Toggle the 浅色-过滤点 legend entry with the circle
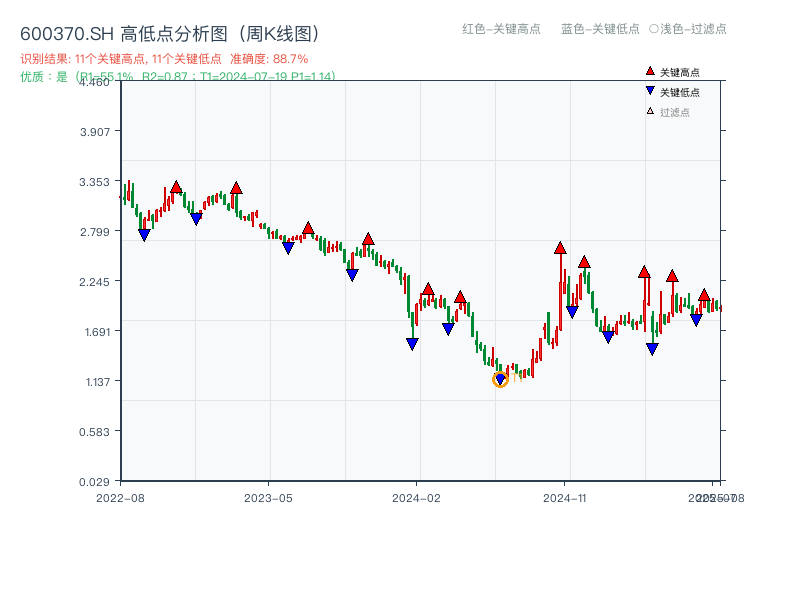This screenshot has width=800, height=600. (688, 29)
